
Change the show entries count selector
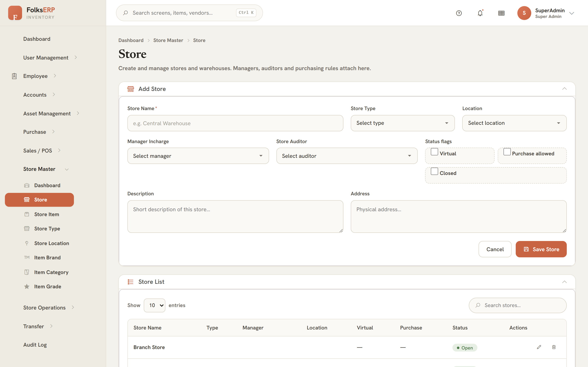pos(155,305)
